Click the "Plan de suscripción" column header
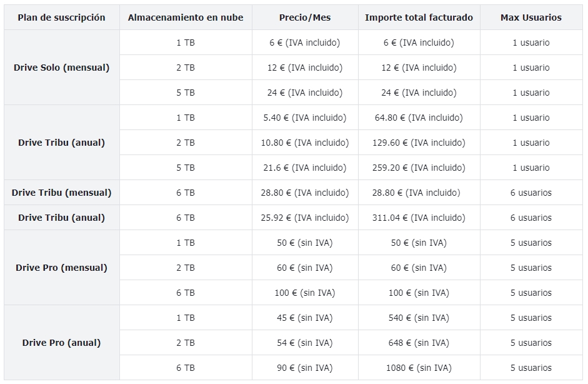Viewport: 588px width, 384px height. [x=61, y=18]
